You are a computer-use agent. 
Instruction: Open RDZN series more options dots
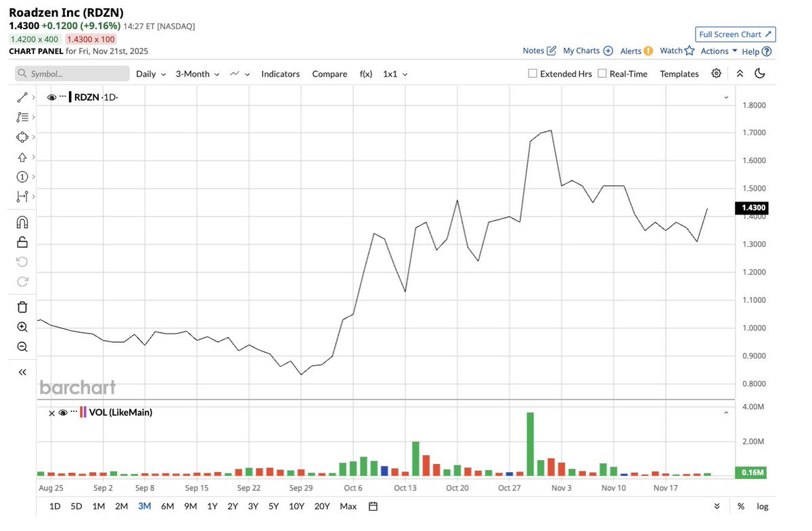[x=63, y=97]
